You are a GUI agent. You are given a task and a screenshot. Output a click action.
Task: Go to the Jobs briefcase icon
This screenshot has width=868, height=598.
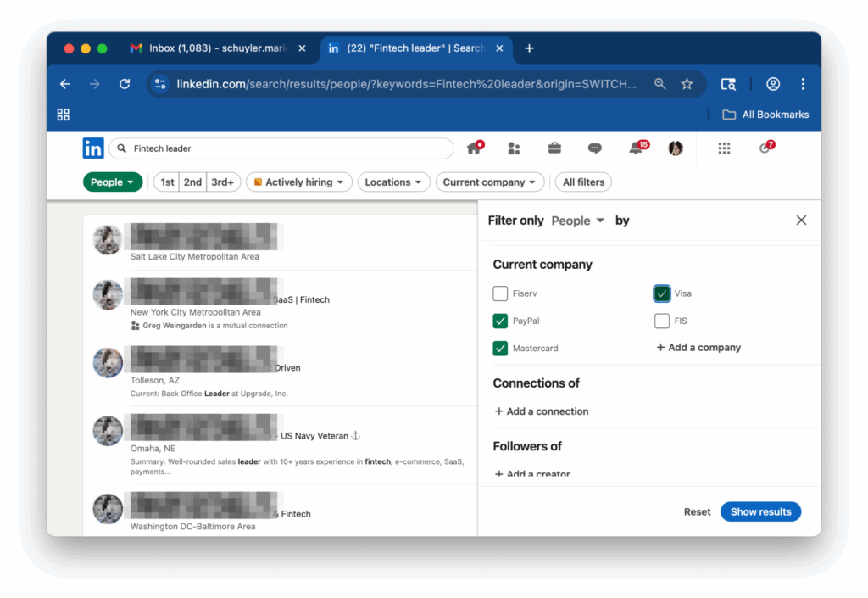554,148
